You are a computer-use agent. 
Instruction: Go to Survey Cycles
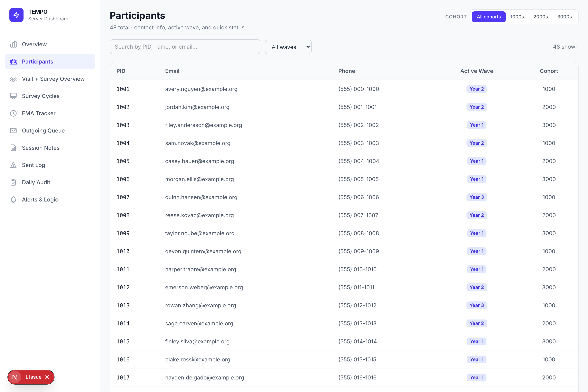click(x=50, y=96)
